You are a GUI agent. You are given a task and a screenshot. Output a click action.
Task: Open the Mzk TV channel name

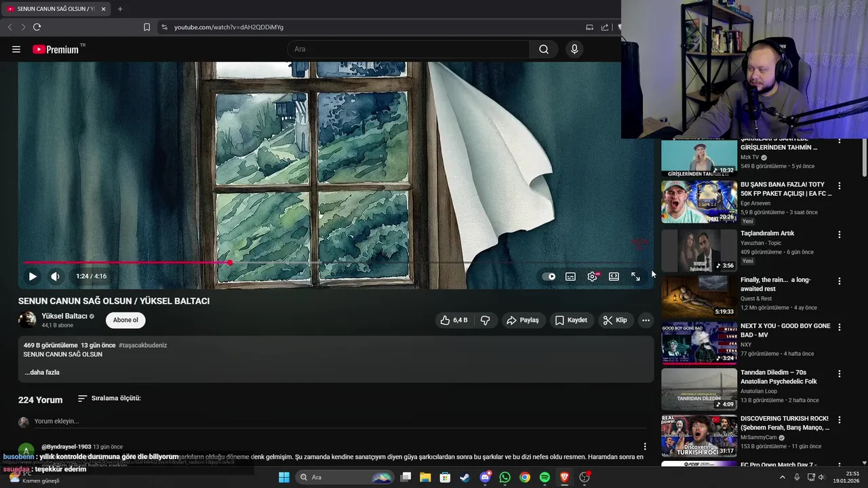[x=749, y=157]
